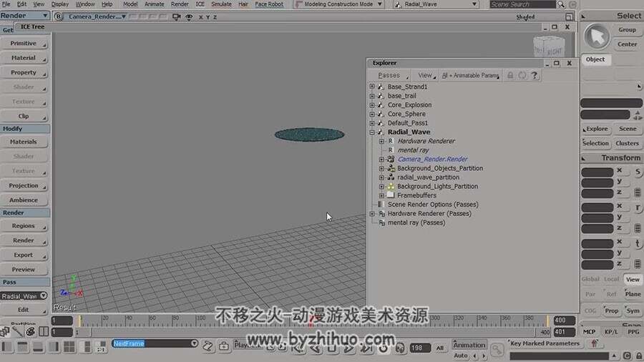This screenshot has width=644, height=362.
Task: Click the briefcase icon beside script field
Action: tap(224, 346)
